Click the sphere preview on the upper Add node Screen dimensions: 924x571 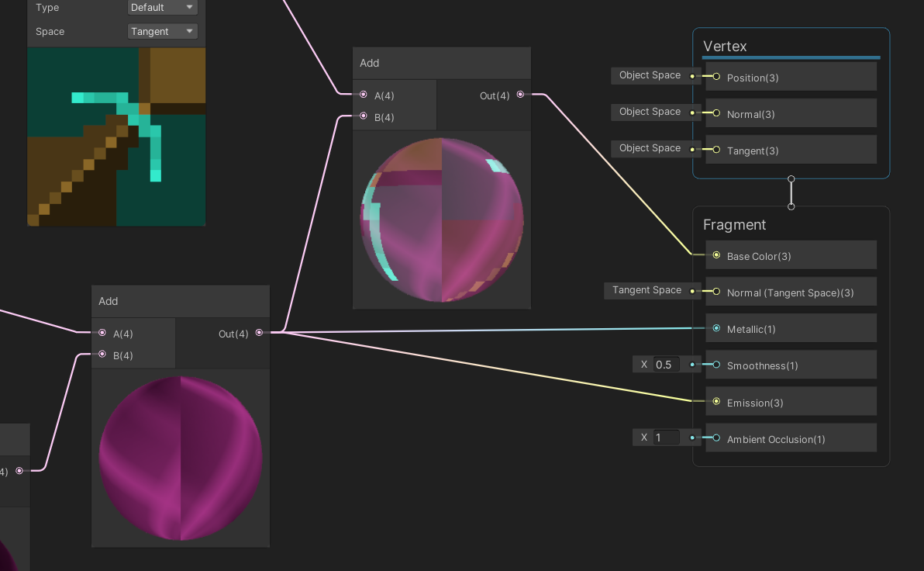(441, 219)
